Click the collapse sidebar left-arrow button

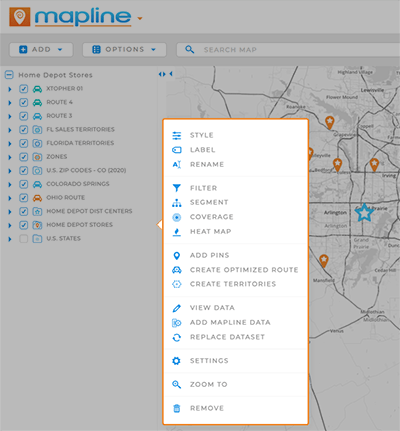[171, 74]
